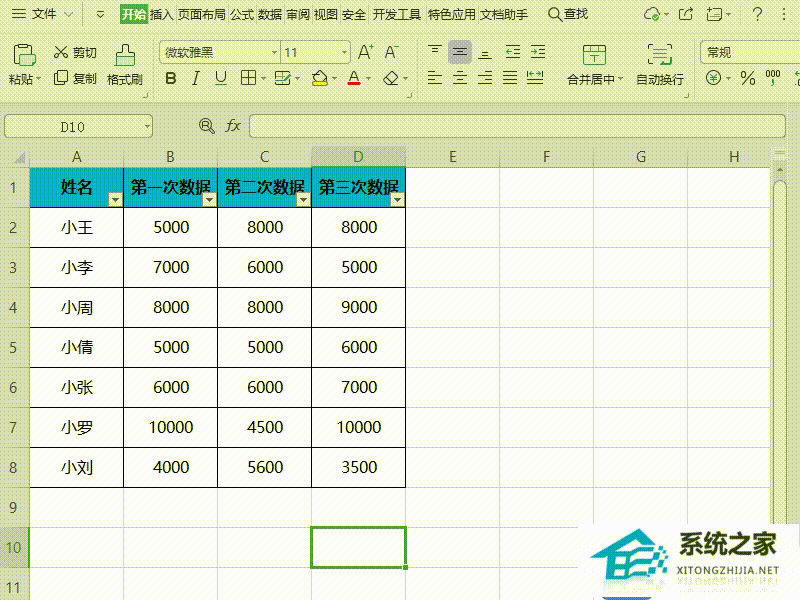Expand the font size dropdown
Image resolution: width=800 pixels, height=600 pixels.
343,51
